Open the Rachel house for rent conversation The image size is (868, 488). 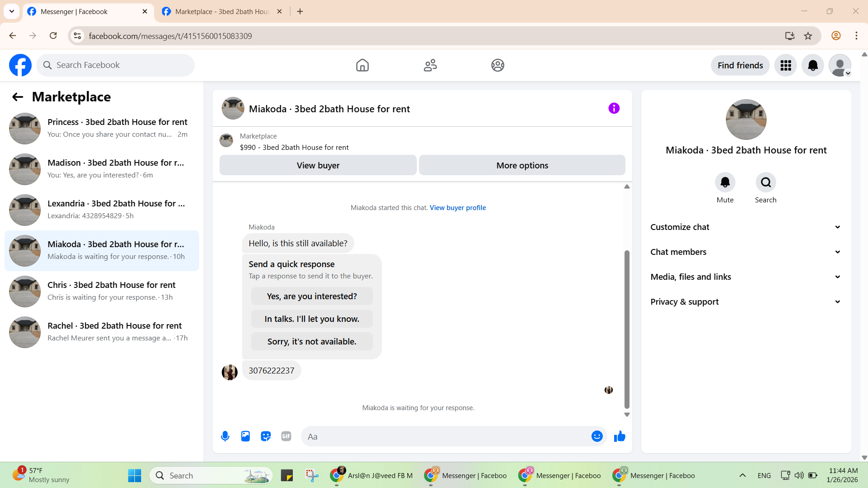(x=102, y=332)
